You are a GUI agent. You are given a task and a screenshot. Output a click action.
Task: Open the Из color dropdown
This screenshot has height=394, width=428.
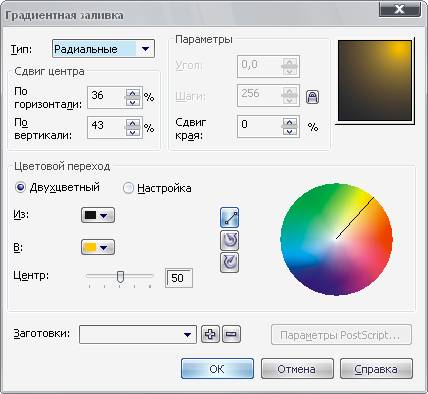click(98, 215)
